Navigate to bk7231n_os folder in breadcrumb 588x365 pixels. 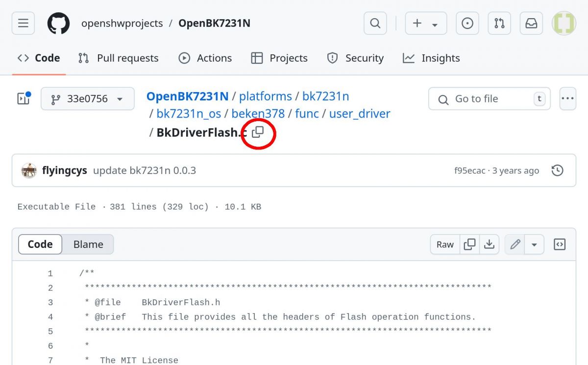pos(189,114)
